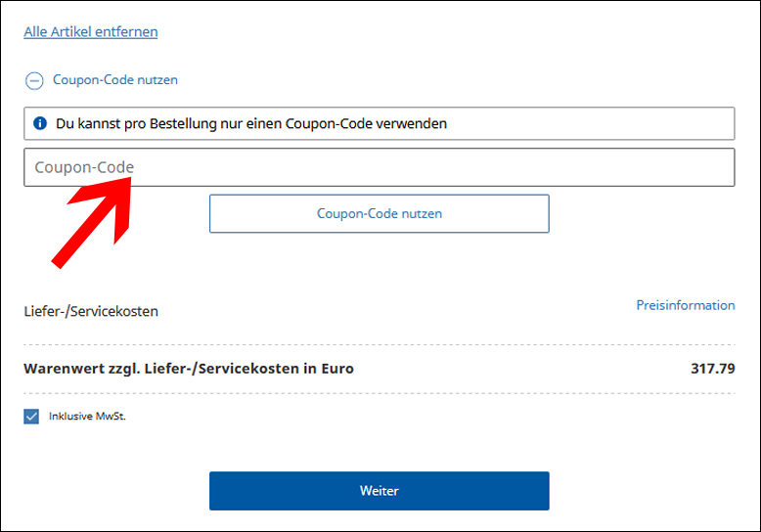
Task: Click the Warenwert zzgl. Liefer-/Servicekosten in Euro label
Action: pos(189,369)
